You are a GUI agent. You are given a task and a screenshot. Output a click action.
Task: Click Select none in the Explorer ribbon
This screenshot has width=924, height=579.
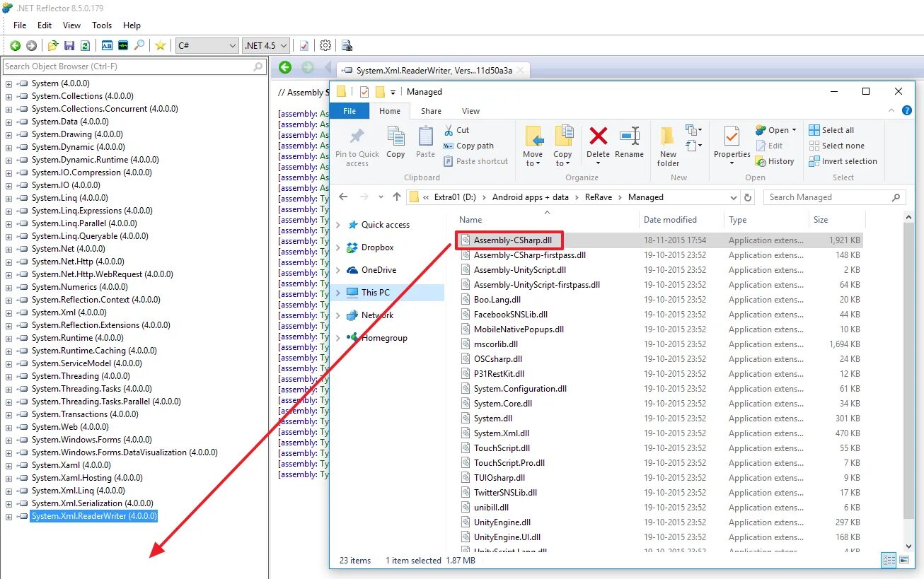[x=837, y=146]
